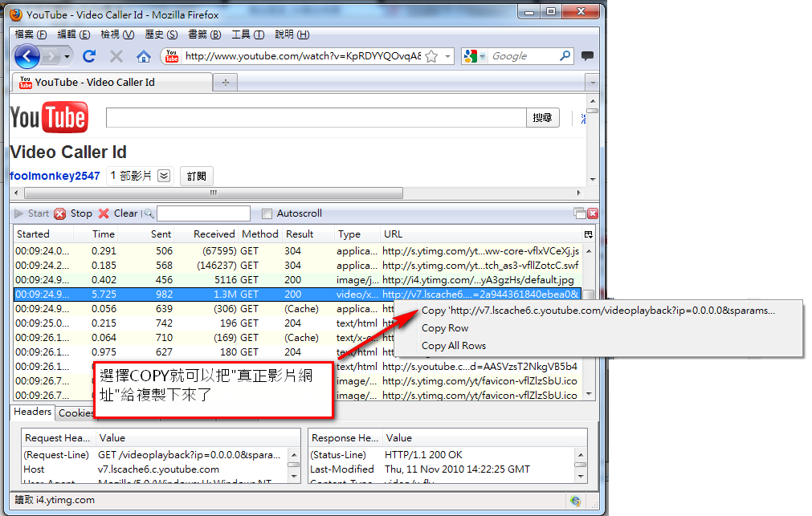Open the 檢視 (V) menu
The height and width of the screenshot is (516, 812).
[x=117, y=35]
